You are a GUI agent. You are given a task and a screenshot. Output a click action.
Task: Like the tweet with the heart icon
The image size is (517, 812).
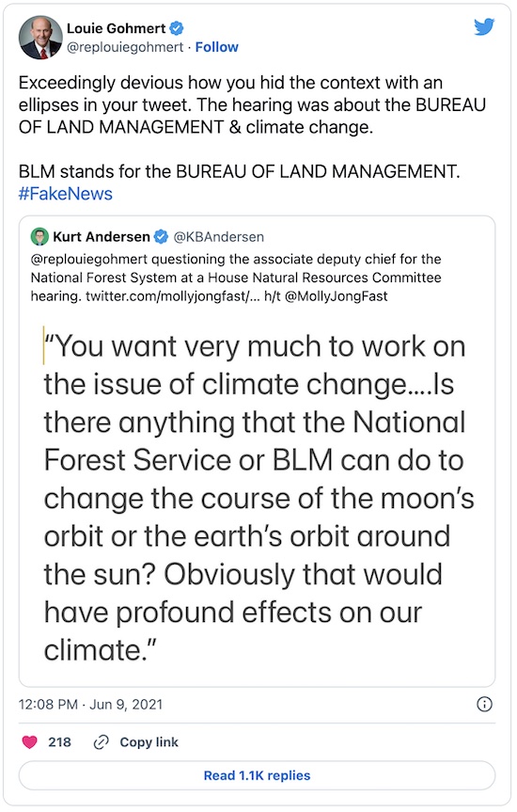coord(29,742)
